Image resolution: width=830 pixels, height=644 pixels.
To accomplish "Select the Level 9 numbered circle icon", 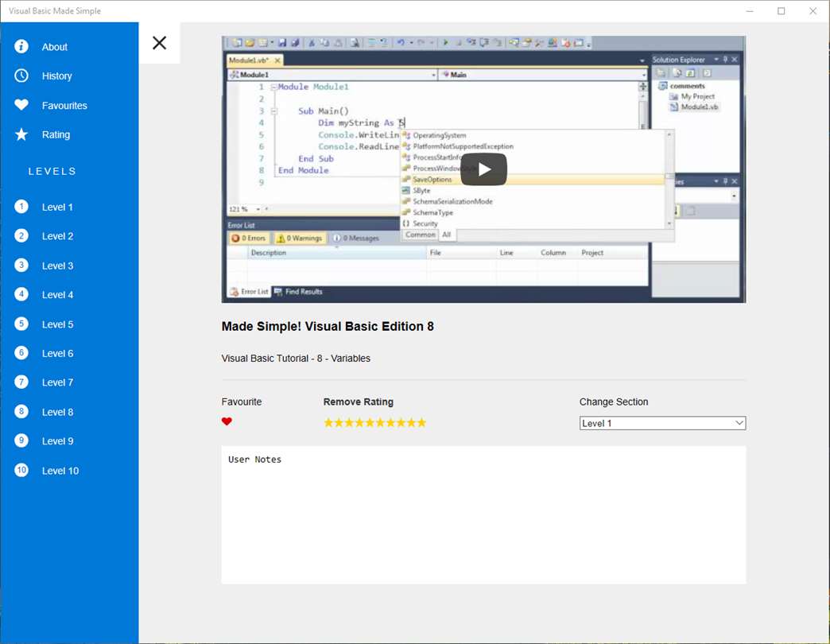I will coord(21,440).
